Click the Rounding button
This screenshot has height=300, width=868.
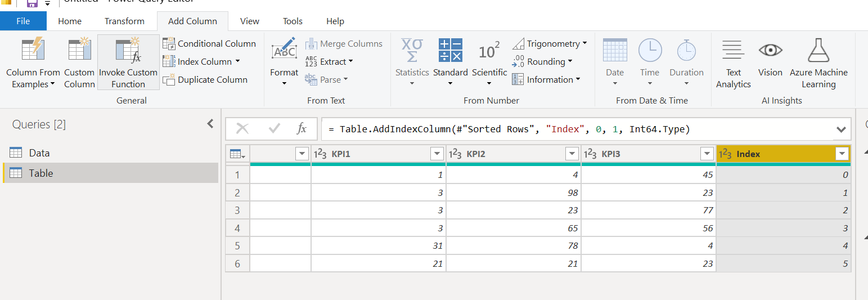pyautogui.click(x=542, y=61)
